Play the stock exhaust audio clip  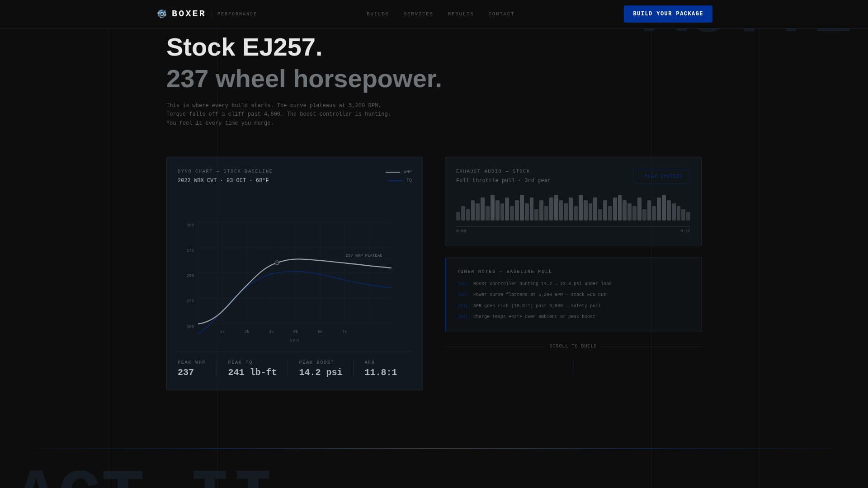pos(662,176)
